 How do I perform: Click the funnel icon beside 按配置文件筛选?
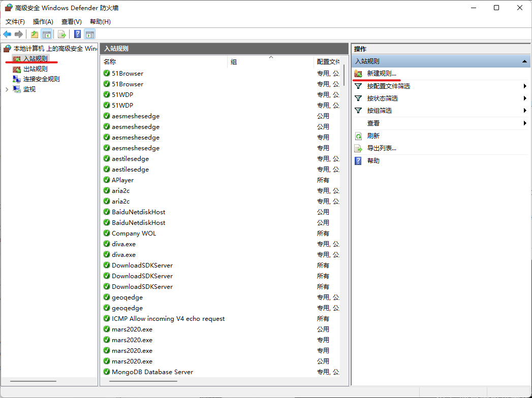358,86
